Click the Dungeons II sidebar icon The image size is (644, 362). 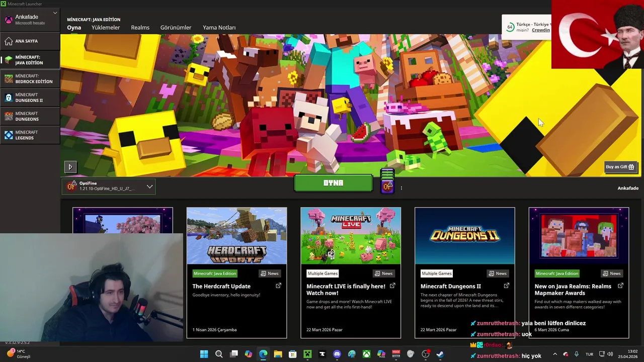point(9,98)
